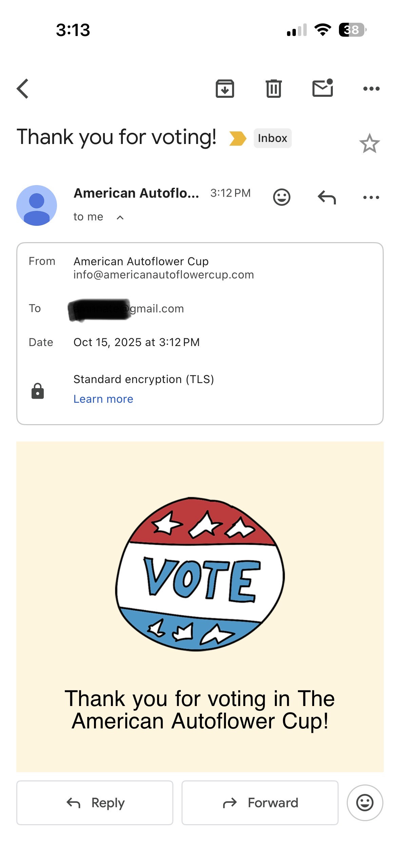Open the sender profile avatar

pos(37,205)
